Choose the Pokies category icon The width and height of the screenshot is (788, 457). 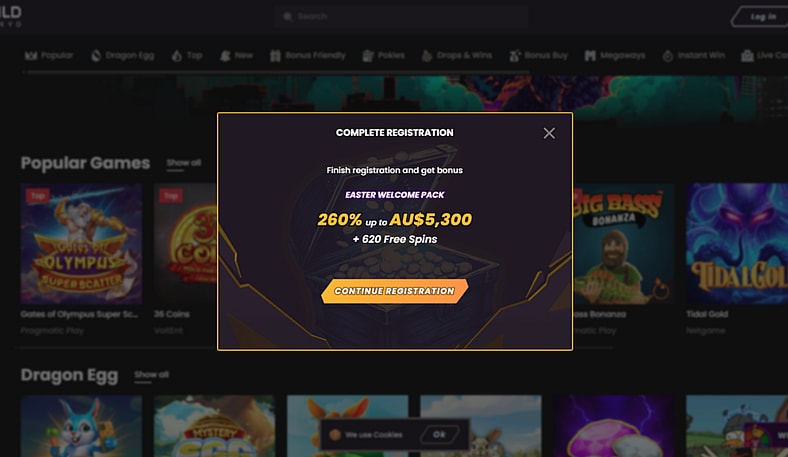[x=368, y=56]
